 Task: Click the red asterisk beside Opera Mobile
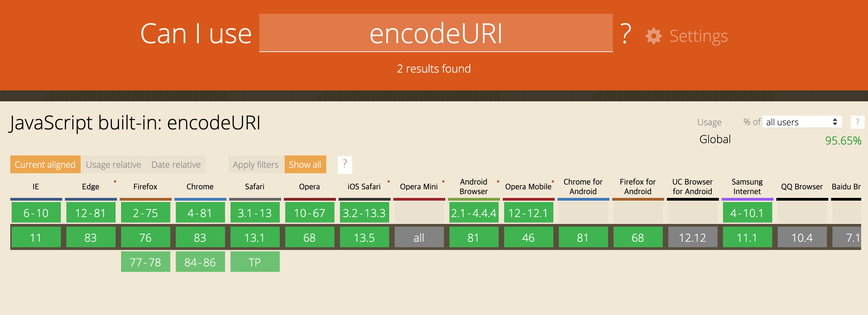[553, 181]
